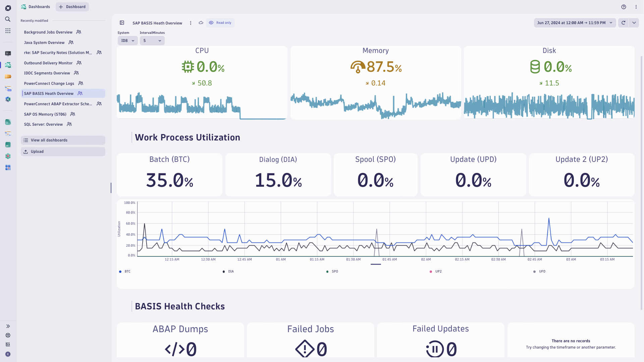Toggle the Read only eye badge
Viewport: 644px width, 362px height.
click(220, 22)
